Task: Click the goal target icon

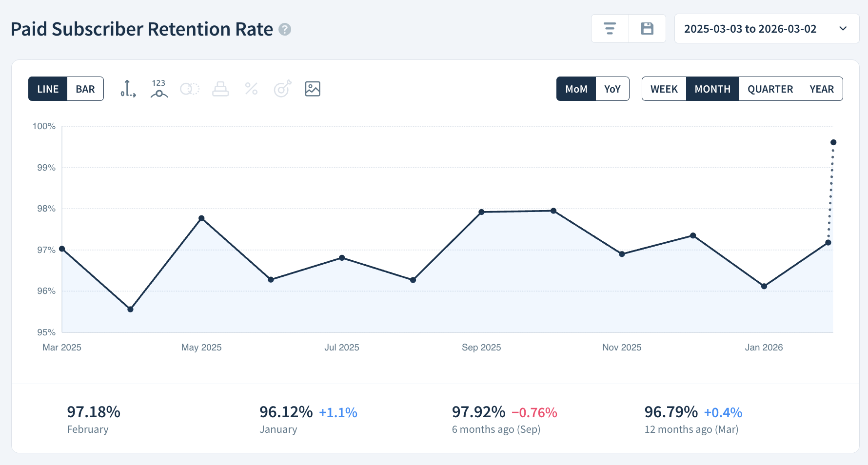Action: tap(281, 89)
